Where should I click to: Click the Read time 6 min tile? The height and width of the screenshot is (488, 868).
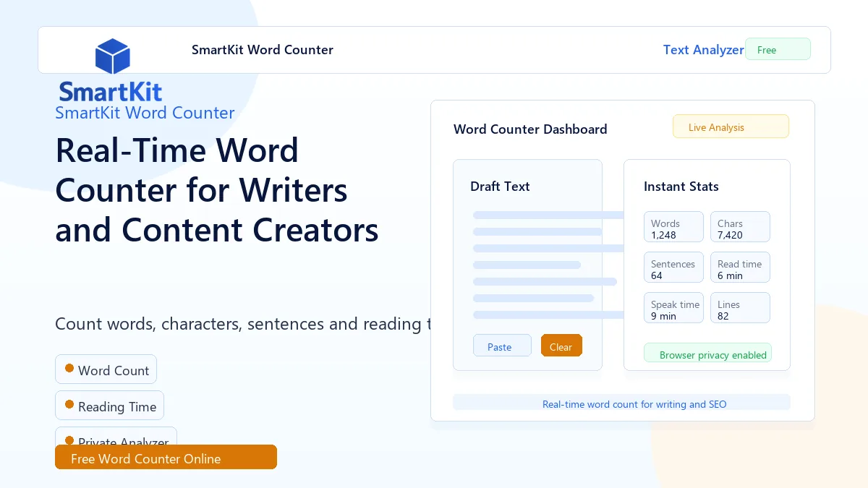pyautogui.click(x=740, y=267)
